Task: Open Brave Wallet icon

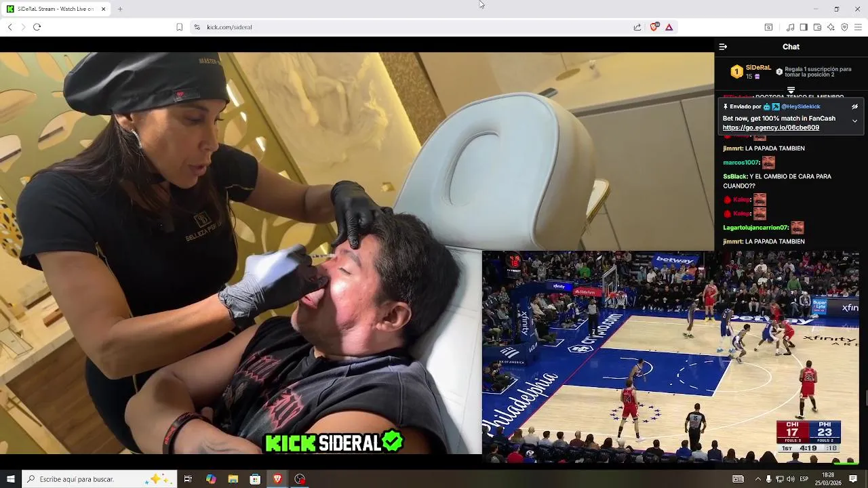Action: click(817, 27)
